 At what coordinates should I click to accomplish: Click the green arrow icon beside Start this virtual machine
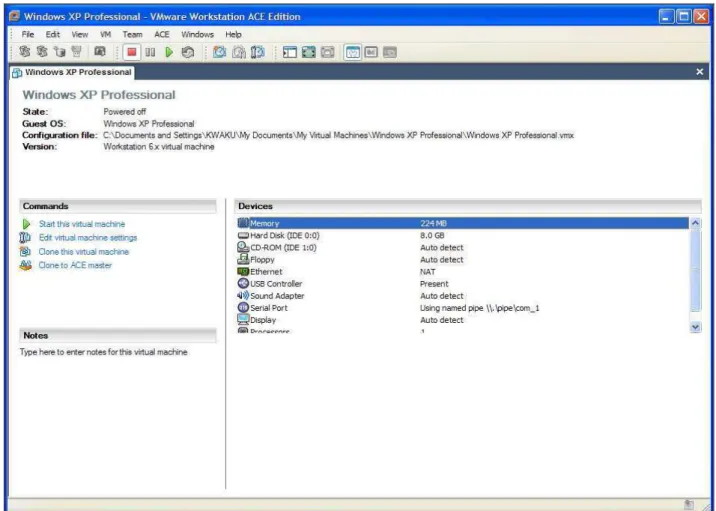coord(26,224)
